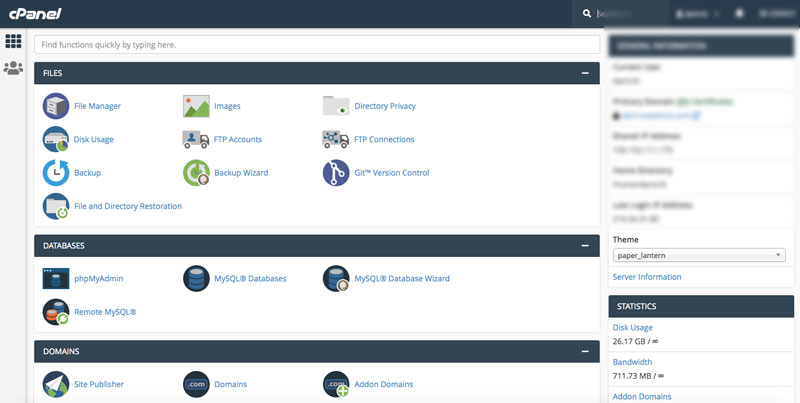Screen dimensions: 800x403
Task: Open User Manager people icon in sidebar
Action: pos(13,68)
